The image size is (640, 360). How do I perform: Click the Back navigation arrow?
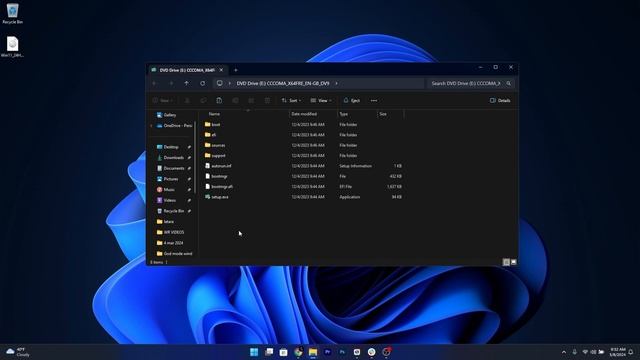pos(155,83)
